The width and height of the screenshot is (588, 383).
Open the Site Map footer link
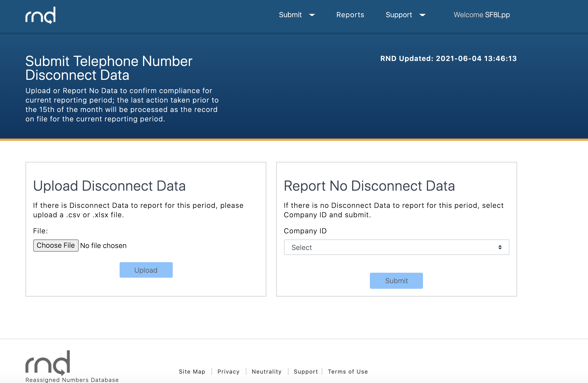point(192,372)
